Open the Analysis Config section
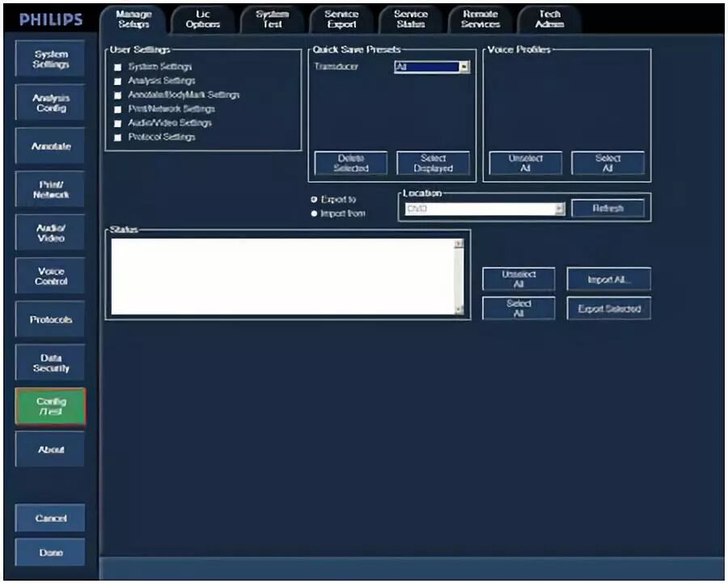Image resolution: width=728 pixels, height=584 pixels. coord(50,103)
